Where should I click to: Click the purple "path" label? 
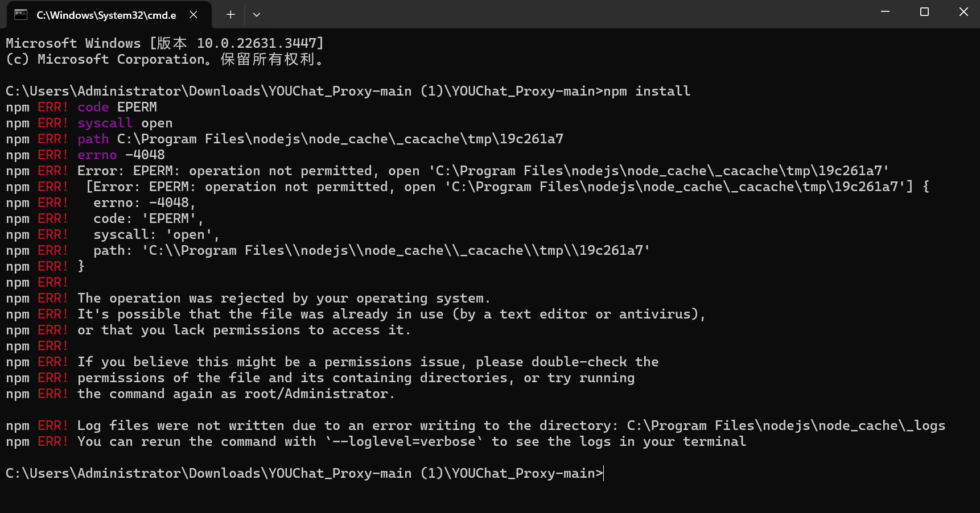93,139
